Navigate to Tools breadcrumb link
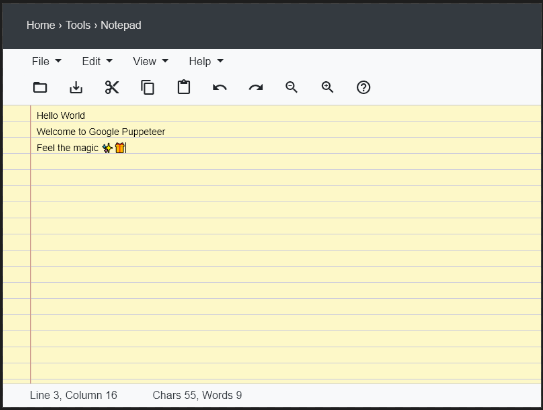 [x=78, y=25]
